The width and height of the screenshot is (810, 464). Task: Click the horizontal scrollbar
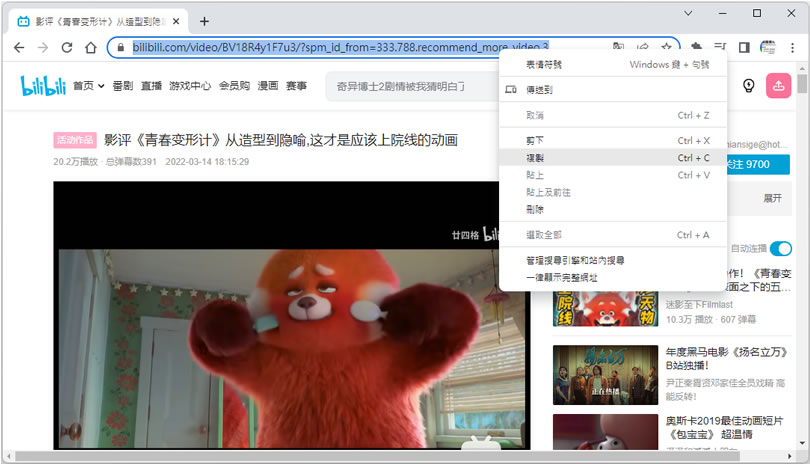click(x=377, y=456)
